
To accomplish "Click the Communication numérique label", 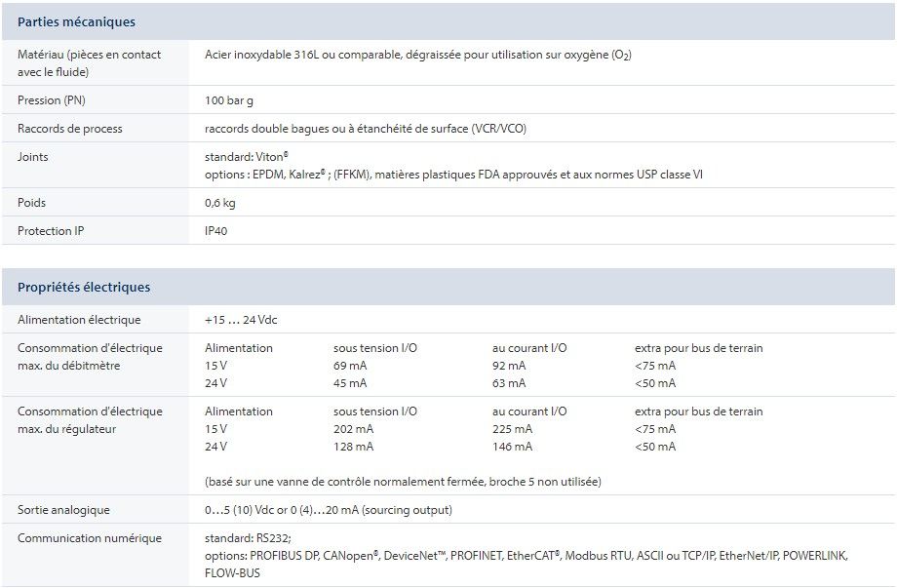I will pyautogui.click(x=90, y=538).
